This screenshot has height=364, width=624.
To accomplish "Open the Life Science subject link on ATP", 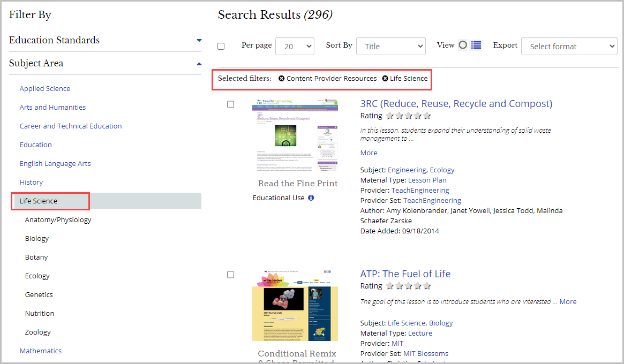I will point(407,323).
